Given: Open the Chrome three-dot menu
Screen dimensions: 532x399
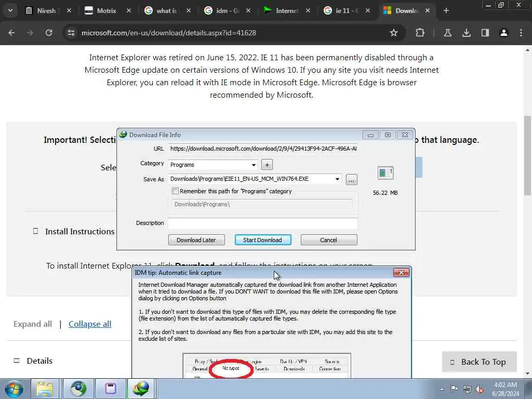Looking at the screenshot, I should tap(521, 33).
